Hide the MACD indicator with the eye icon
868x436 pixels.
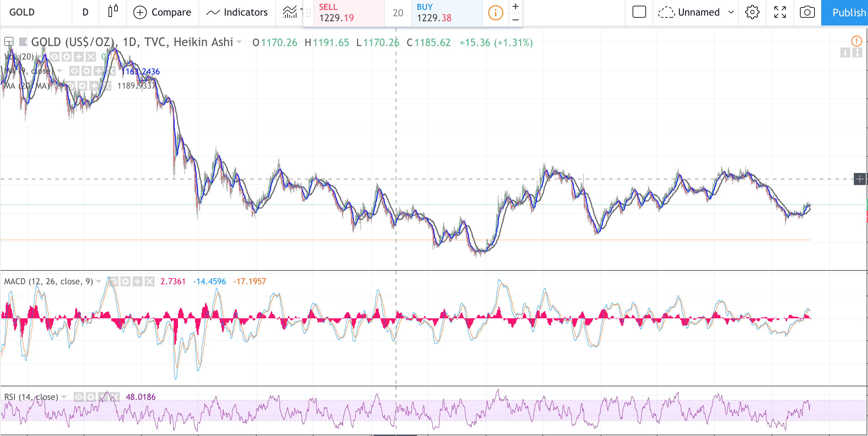tap(113, 281)
